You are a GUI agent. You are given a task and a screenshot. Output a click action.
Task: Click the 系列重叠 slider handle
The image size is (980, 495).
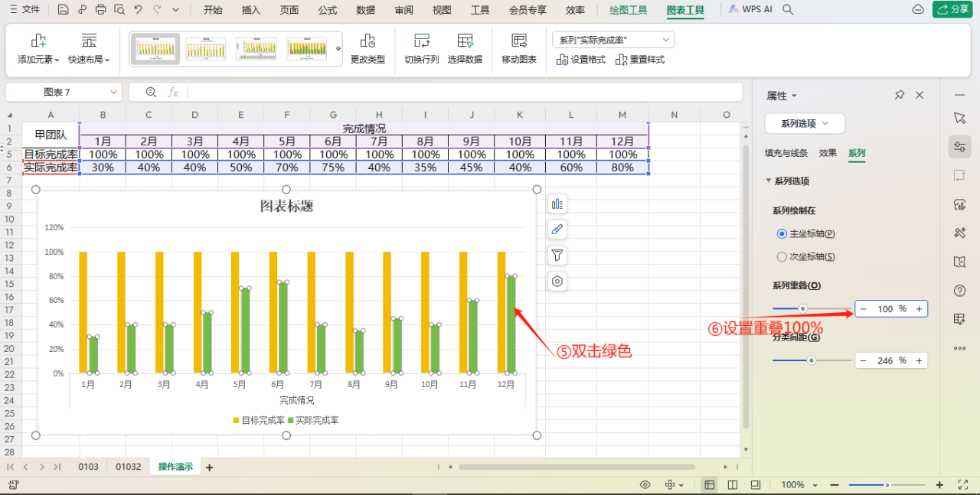(802, 309)
